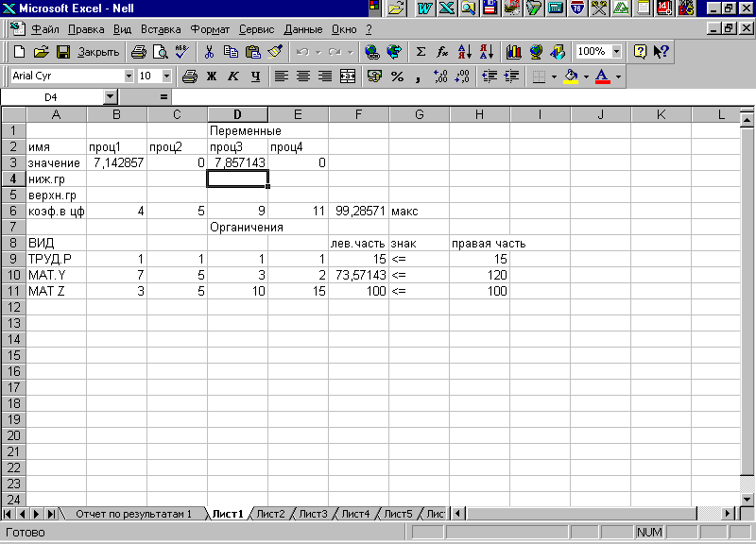
Task: Increase indent icon in formatting toolbar
Action: pos(511,76)
